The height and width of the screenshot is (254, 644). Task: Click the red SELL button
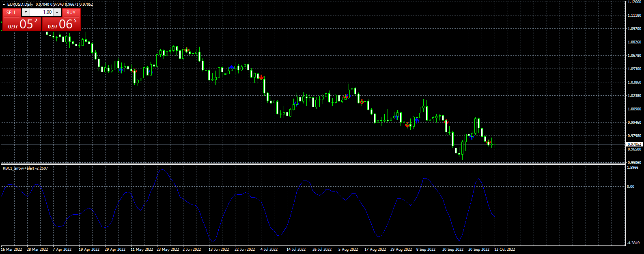[11, 12]
